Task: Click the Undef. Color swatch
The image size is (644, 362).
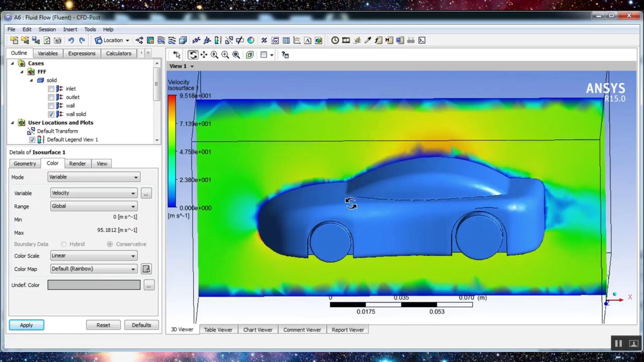Action: coord(94,285)
